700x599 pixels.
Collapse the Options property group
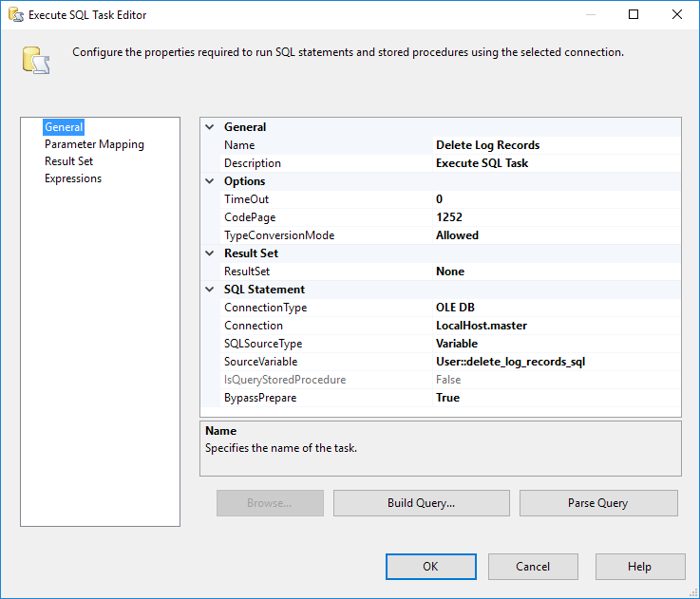tap(209, 180)
